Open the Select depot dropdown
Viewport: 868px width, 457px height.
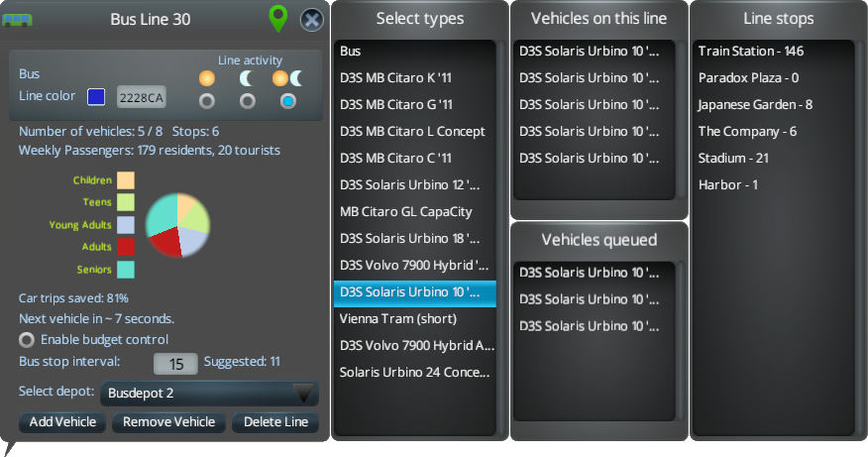[x=209, y=393]
